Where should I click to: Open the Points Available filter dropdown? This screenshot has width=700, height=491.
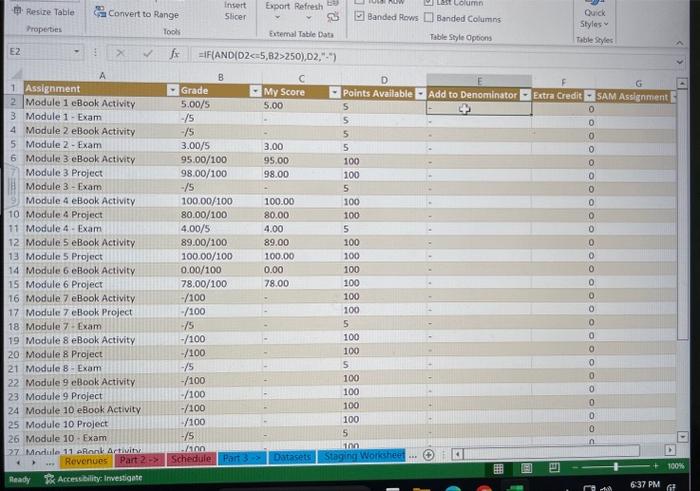coord(420,94)
